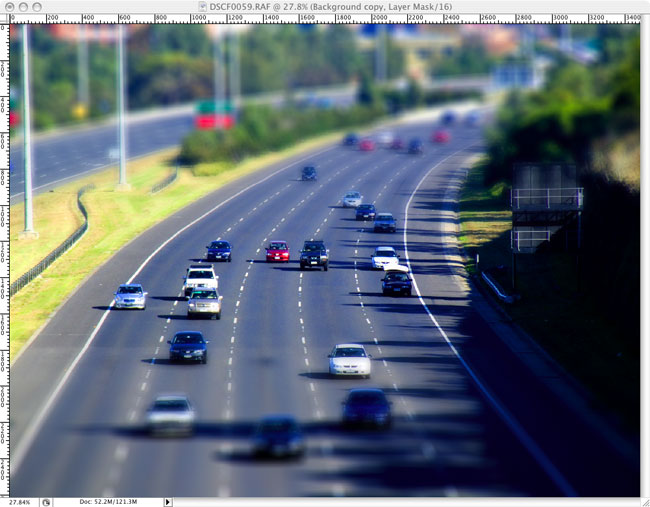This screenshot has height=507, width=650.
Task: Click the tall light pole on the left
Action: [27, 130]
